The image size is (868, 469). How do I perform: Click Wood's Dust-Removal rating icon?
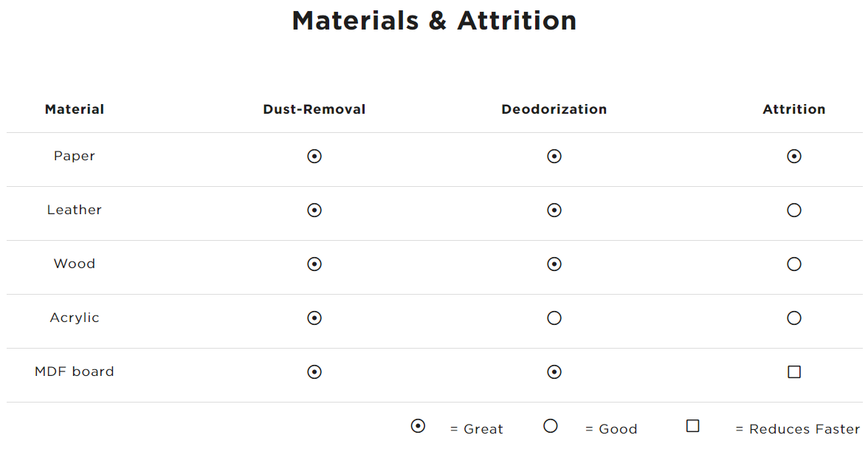[x=314, y=264]
